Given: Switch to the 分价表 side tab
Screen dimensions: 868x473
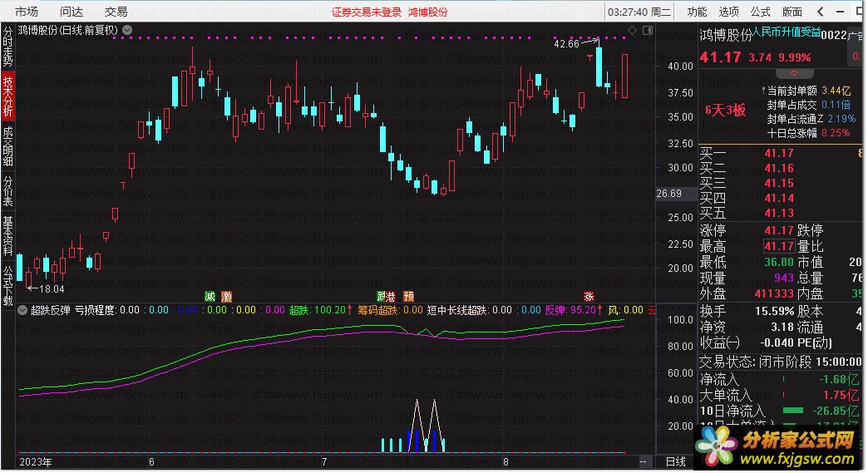Looking at the screenshot, I should coord(7,191).
